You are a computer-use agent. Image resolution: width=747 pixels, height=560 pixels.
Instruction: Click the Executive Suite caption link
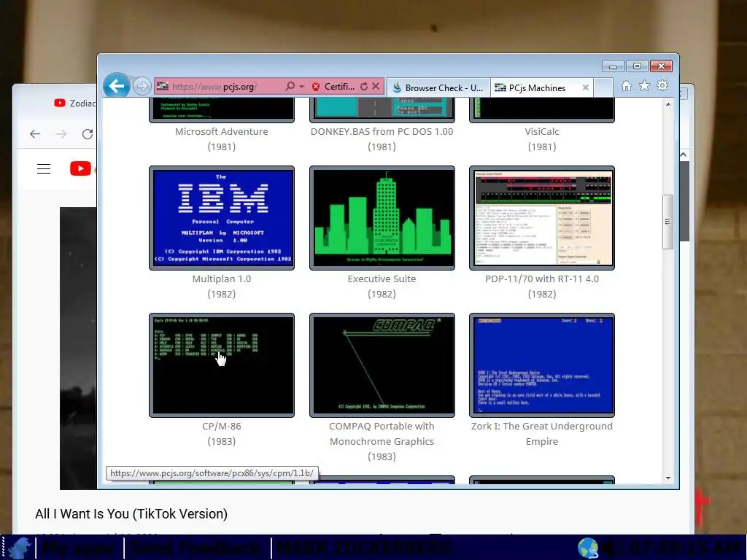point(382,279)
